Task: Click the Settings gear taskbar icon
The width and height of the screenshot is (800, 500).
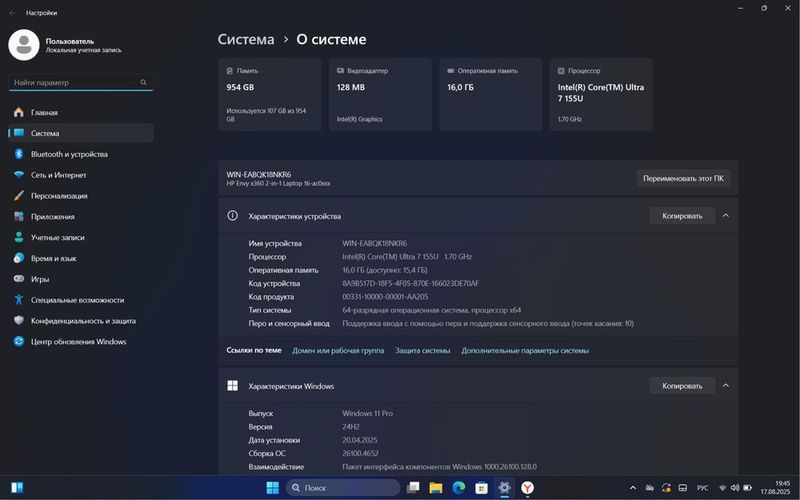Action: pos(504,488)
